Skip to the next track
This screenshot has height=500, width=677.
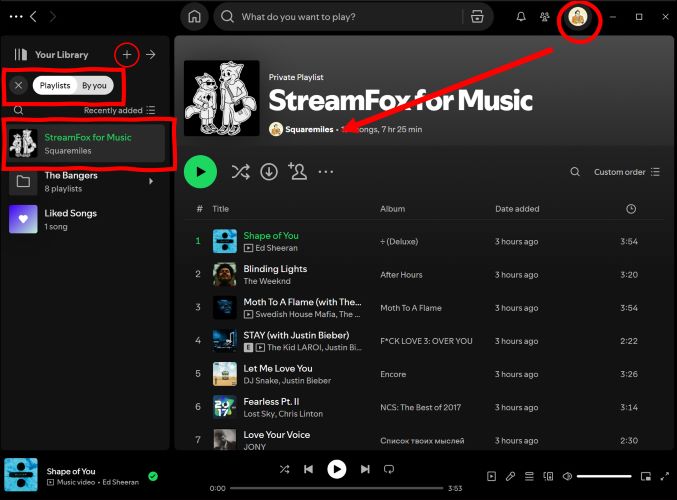[365, 469]
